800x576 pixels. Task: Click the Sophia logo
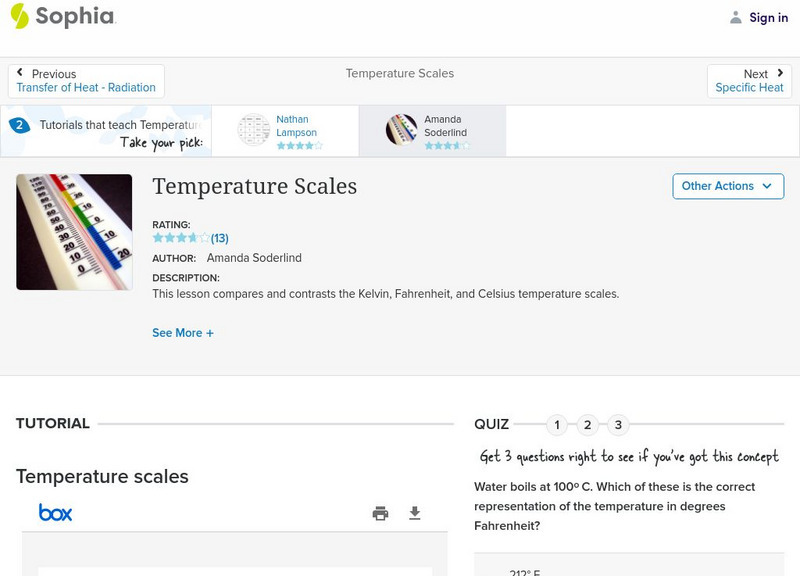[62, 16]
